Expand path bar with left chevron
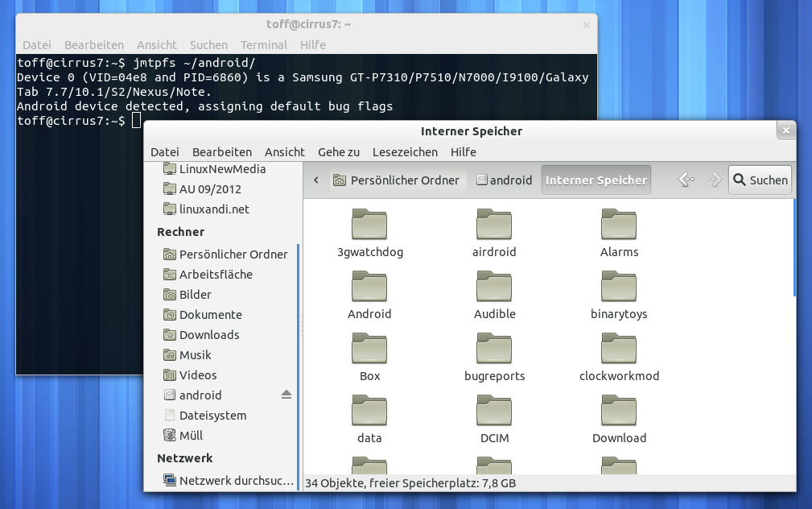This screenshot has height=509, width=812. [x=316, y=180]
